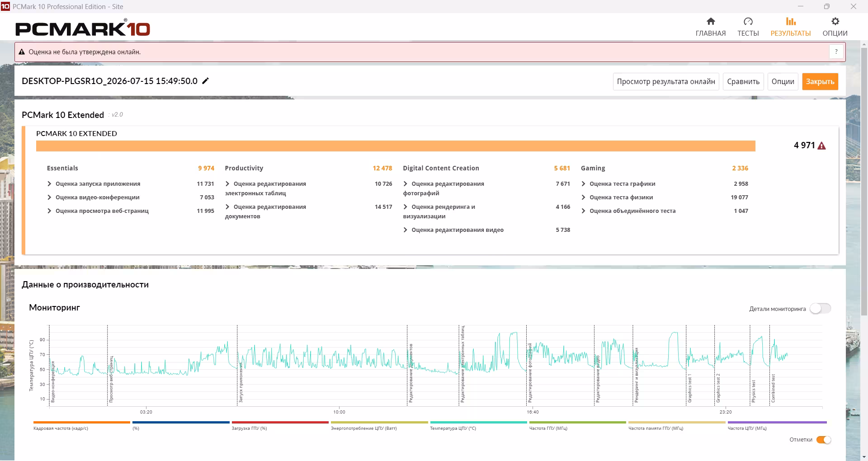868x461 pixels.
Task: Click the Рендеринг и визуализация marker
Action: tap(637, 375)
